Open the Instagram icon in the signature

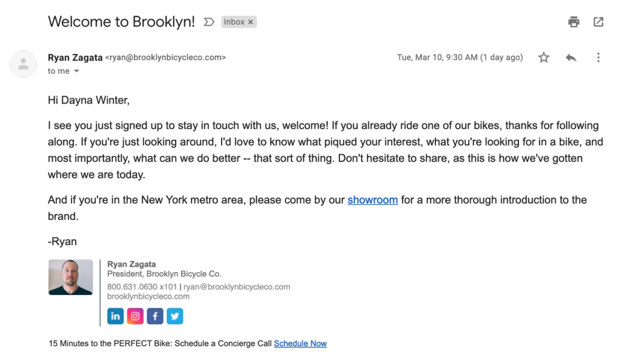[x=135, y=316]
